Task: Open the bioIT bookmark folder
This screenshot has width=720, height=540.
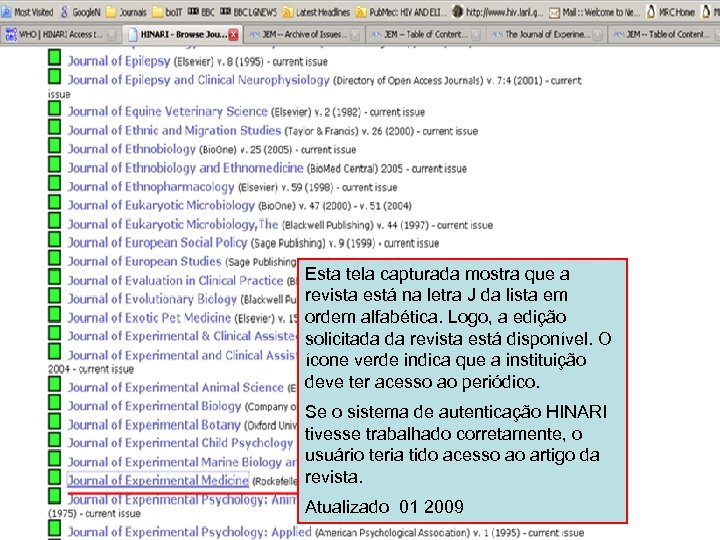Action: point(168,12)
